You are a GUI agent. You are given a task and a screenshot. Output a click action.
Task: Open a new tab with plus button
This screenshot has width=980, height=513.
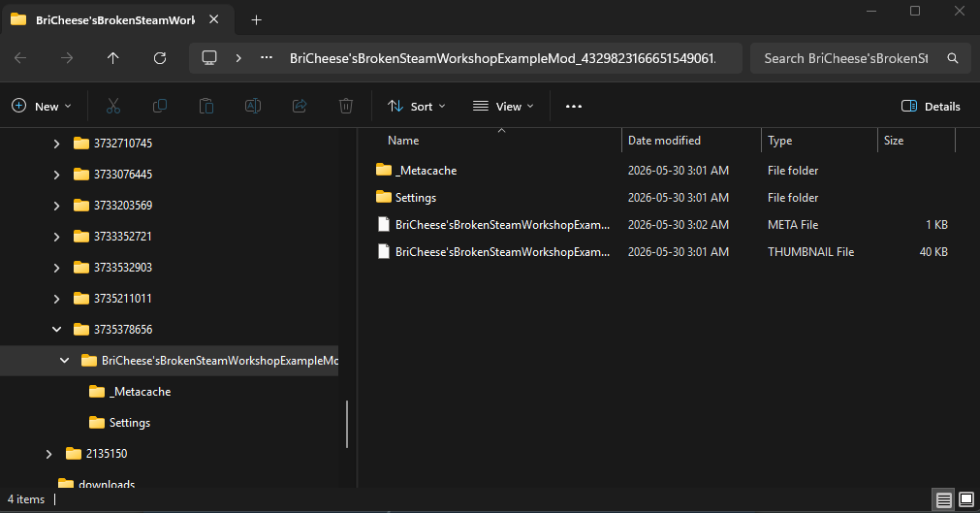[256, 20]
